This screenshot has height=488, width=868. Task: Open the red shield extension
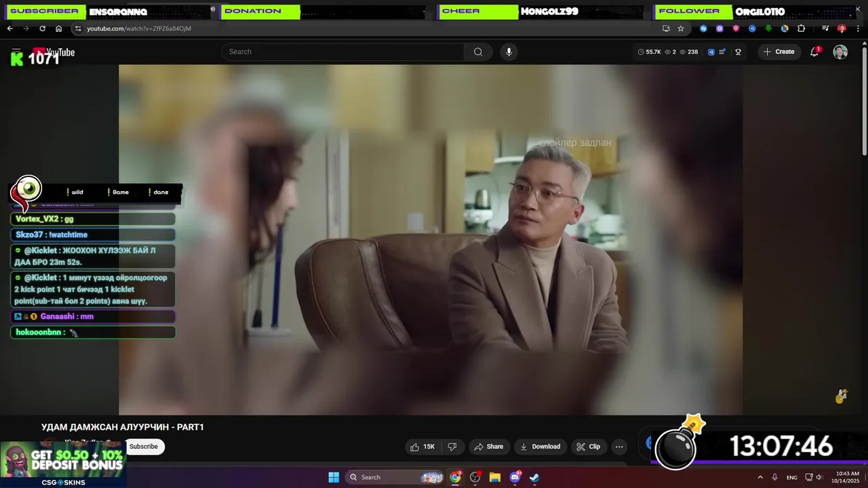736,28
